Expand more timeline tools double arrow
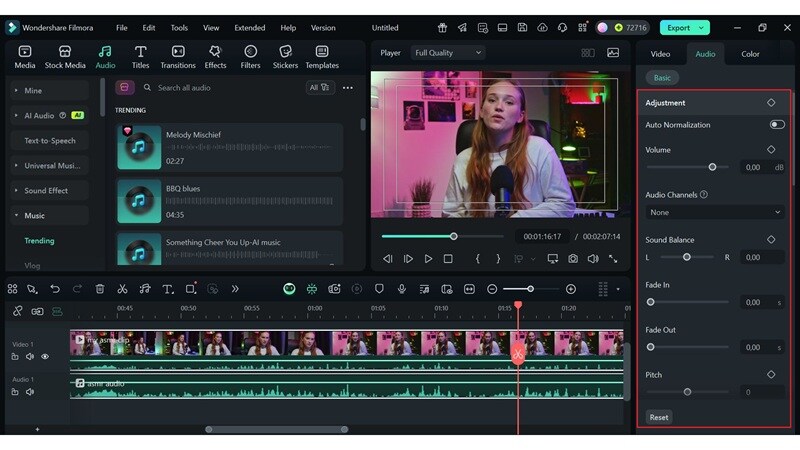Image resolution: width=800 pixels, height=450 pixels. pyautogui.click(x=235, y=289)
